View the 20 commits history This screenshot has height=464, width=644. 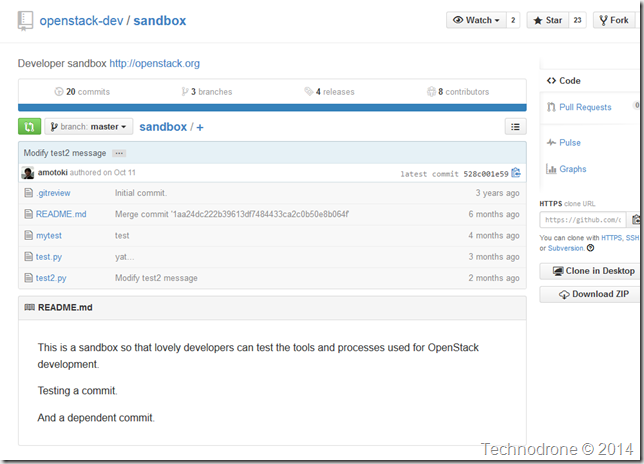82,92
